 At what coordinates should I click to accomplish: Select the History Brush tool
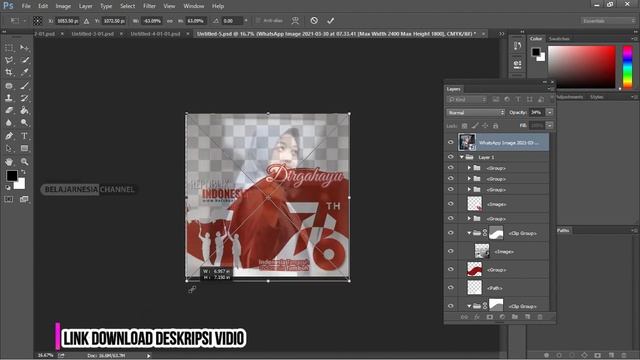tap(24, 98)
